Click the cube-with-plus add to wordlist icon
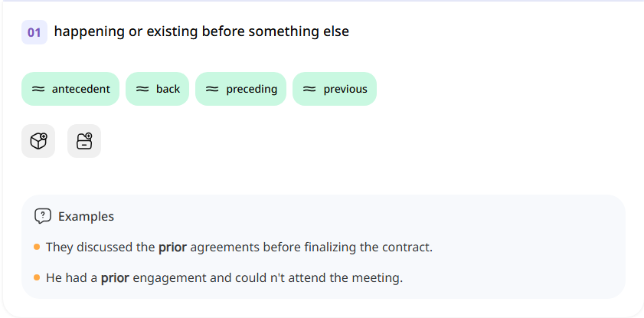 38,141
